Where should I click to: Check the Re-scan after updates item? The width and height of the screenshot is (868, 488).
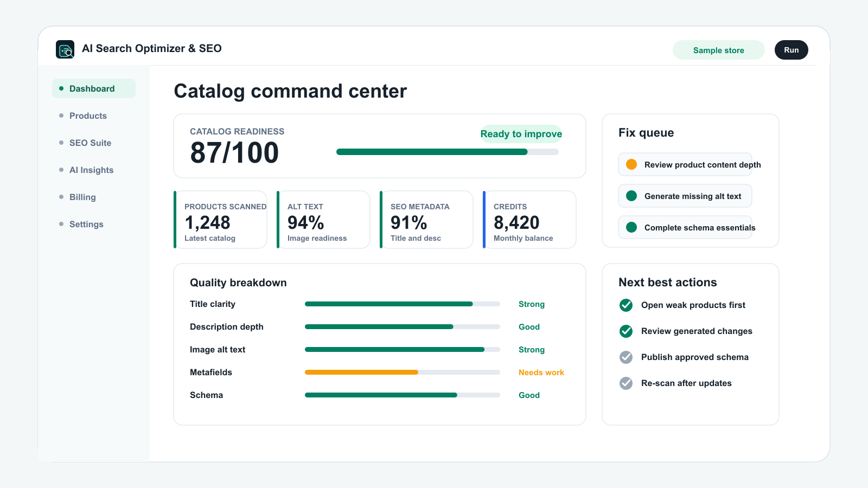tap(626, 383)
